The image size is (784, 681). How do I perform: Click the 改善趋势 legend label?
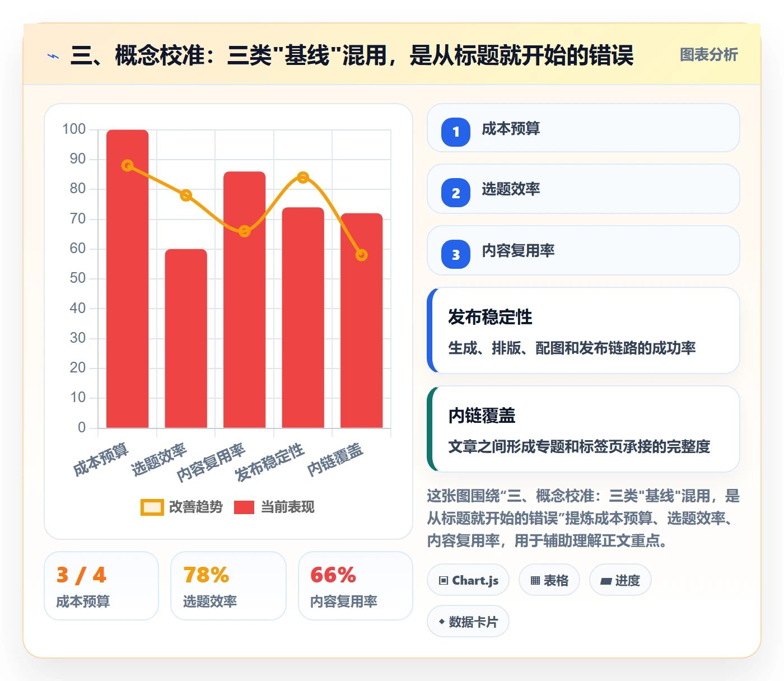pos(196,507)
